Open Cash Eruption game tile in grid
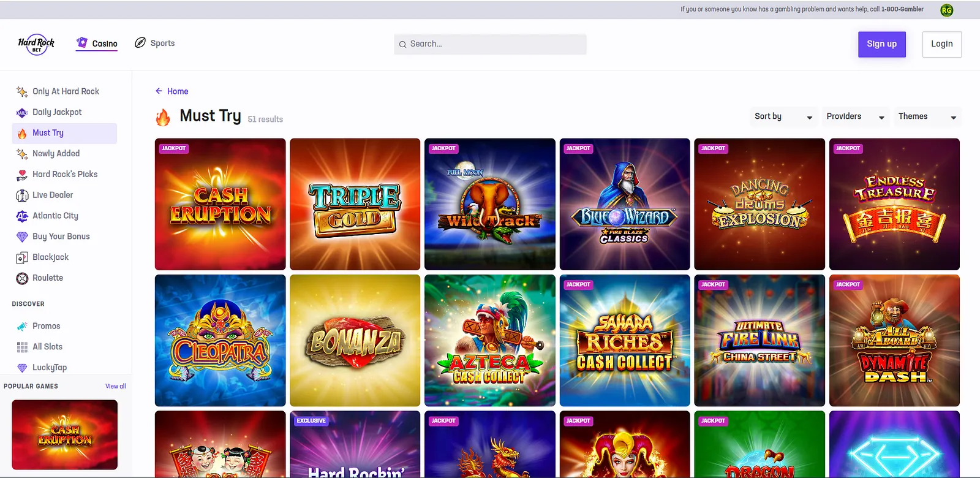This screenshot has height=478, width=980. [221, 204]
